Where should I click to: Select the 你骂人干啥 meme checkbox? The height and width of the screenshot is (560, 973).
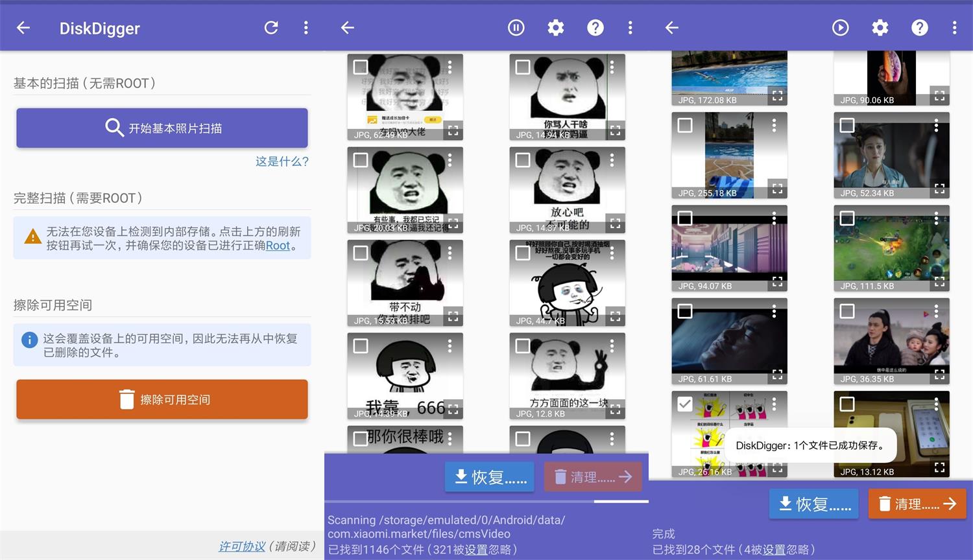tap(522, 67)
